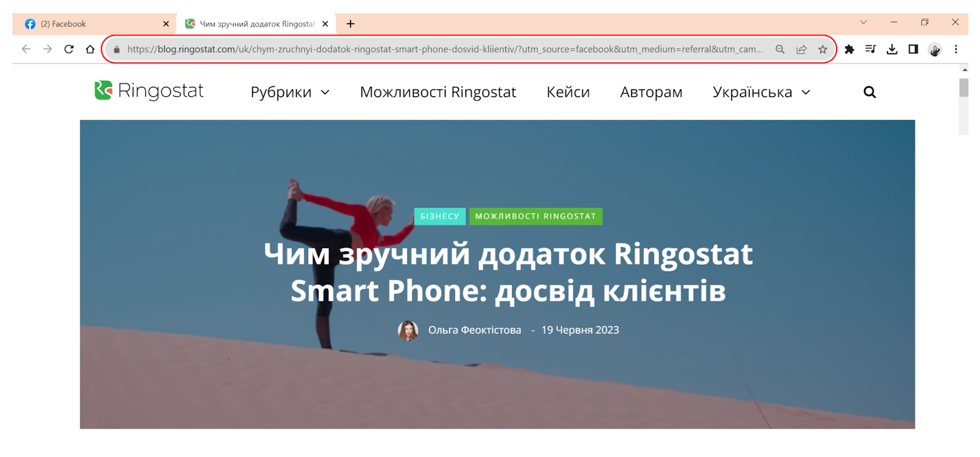Restore down the browser window
The image size is (980, 457).
(924, 22)
